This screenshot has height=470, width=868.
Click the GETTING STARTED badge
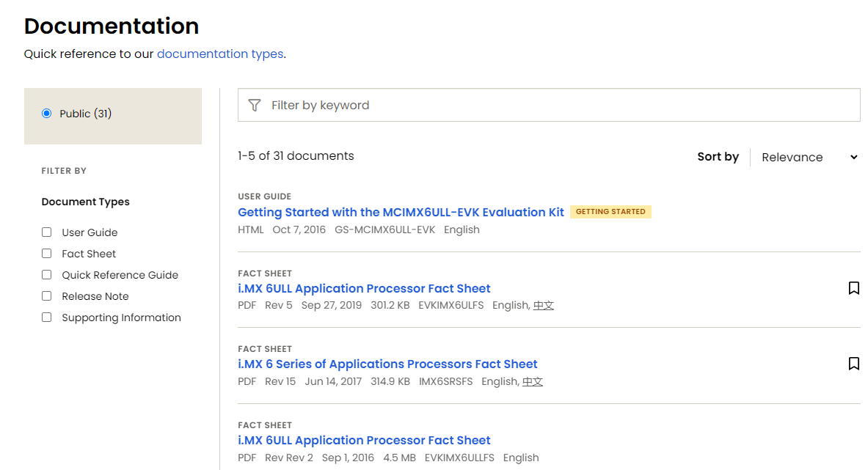click(610, 212)
